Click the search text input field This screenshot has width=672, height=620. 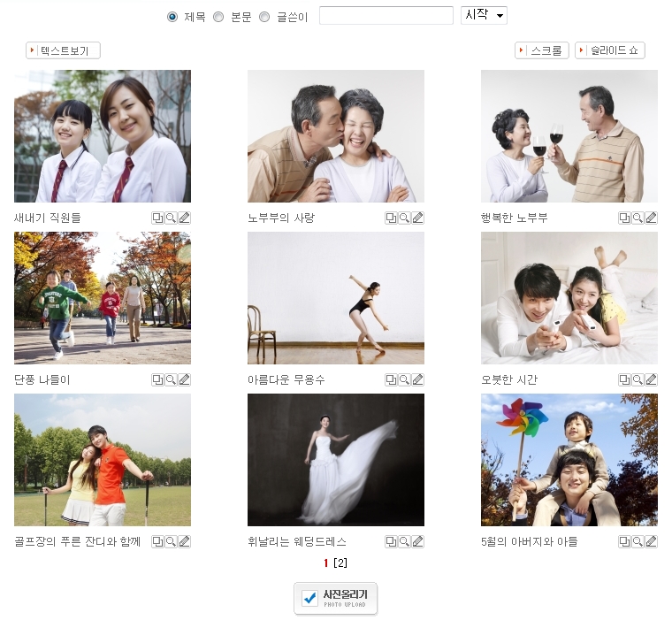tap(386, 16)
